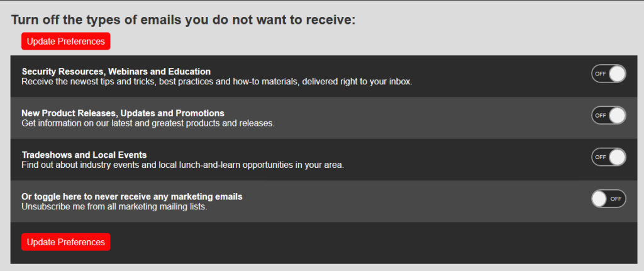Click the OFF label on Security Resources switch
This screenshot has width=644, height=271.
pyautogui.click(x=601, y=74)
